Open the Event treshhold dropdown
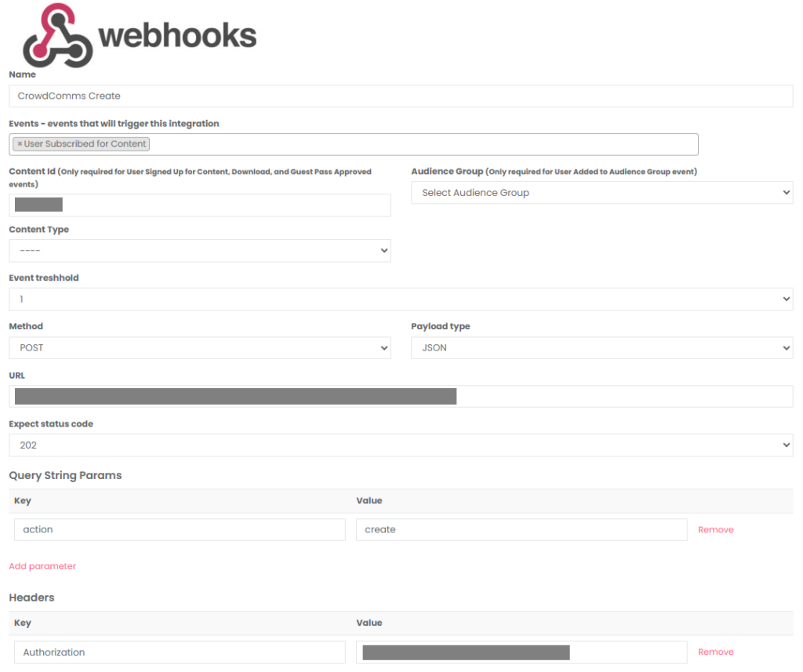Screen dimensions: 803x672 401,300
